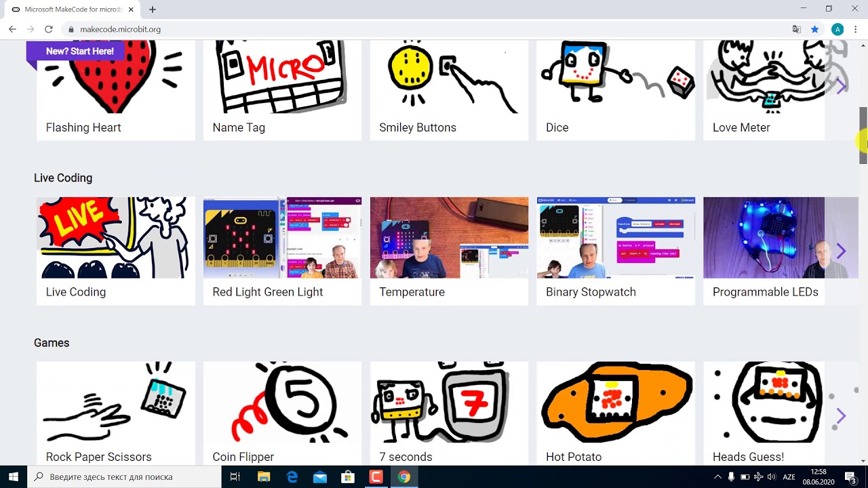Switch the AZE keyboard input language
868x488 pixels.
point(789,476)
